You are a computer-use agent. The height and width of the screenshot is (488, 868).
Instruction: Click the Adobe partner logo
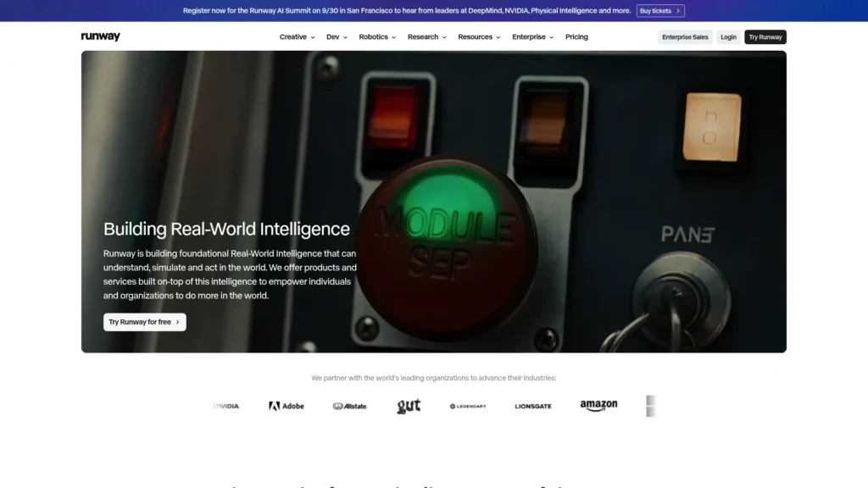tap(287, 406)
